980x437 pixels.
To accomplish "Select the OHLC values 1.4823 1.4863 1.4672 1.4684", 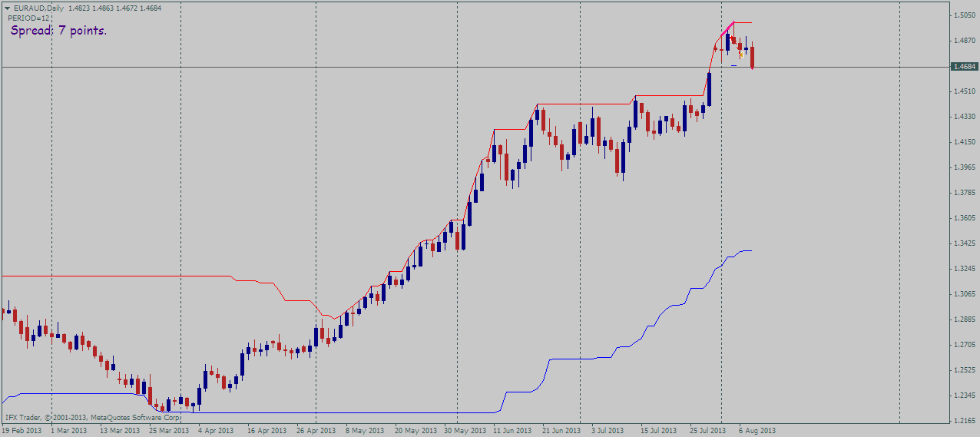I will [x=114, y=8].
